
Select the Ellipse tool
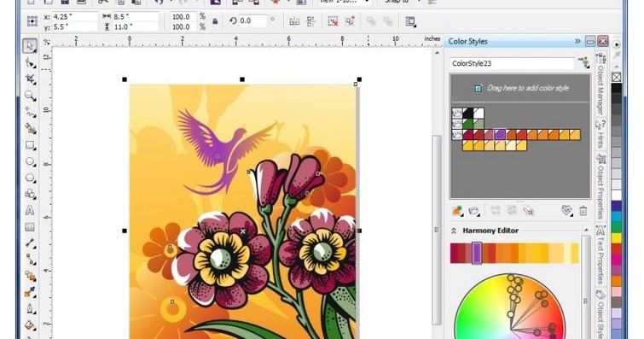click(x=30, y=161)
